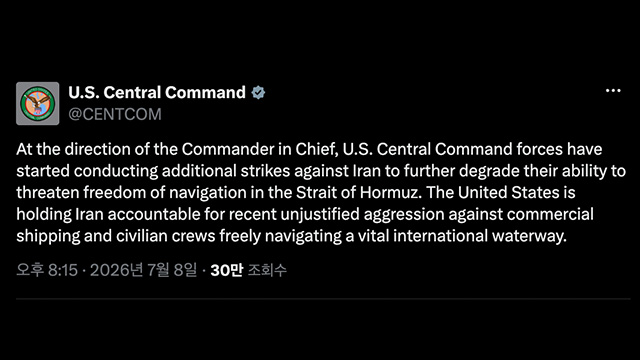640x360 pixels.
Task: Click the blue verified checkmark badge
Action: (258, 93)
